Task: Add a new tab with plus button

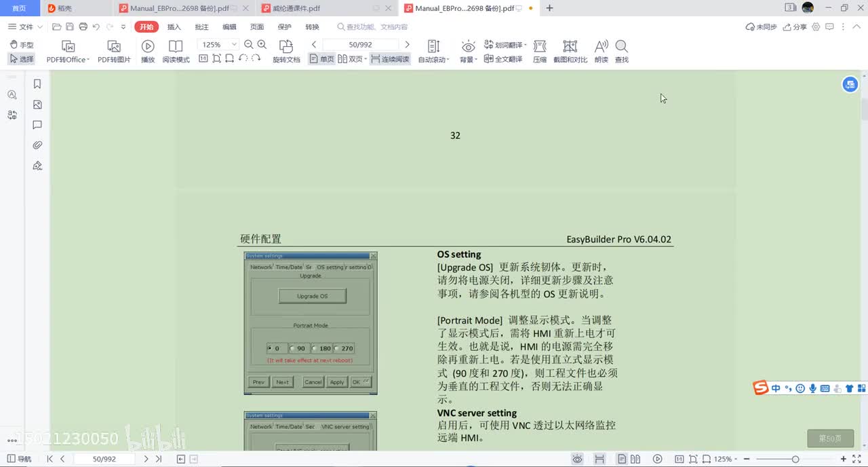Action: point(549,8)
